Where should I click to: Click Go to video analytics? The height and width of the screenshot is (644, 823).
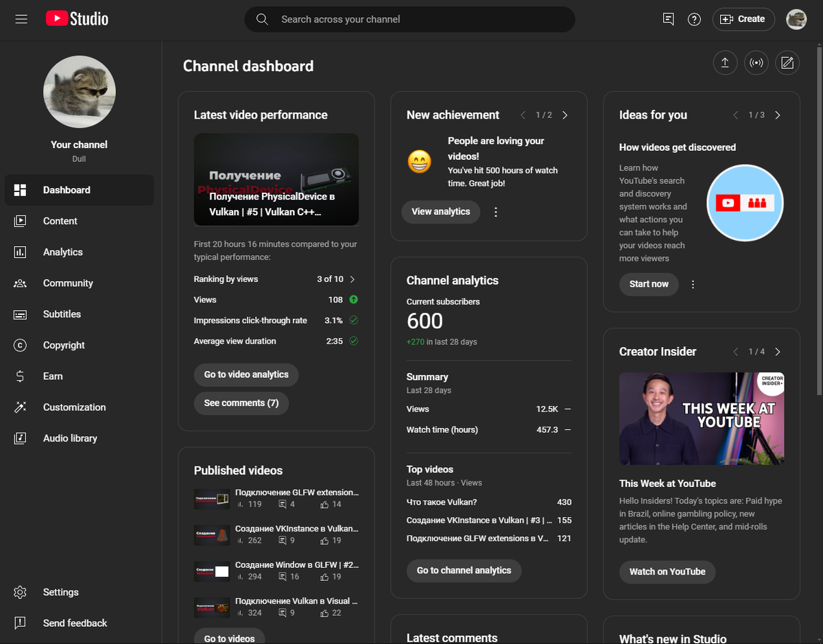246,374
